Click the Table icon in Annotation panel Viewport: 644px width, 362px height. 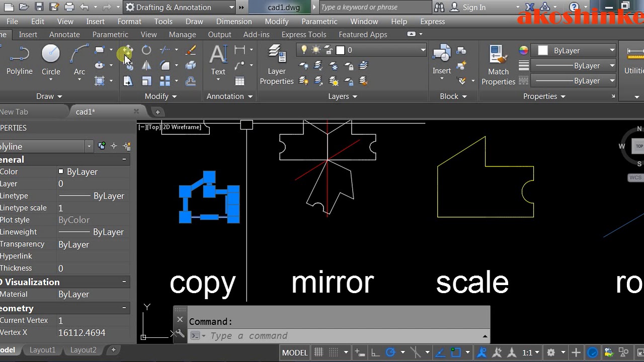click(240, 81)
